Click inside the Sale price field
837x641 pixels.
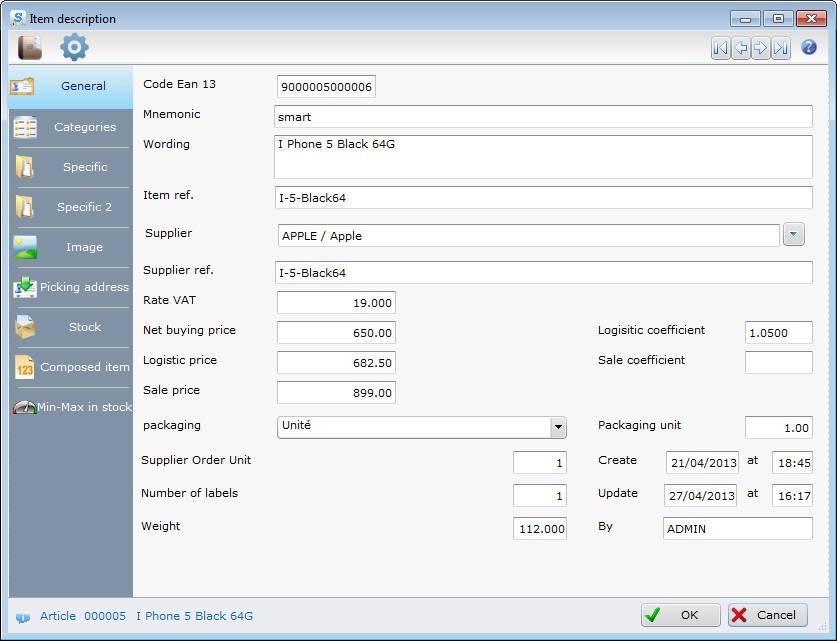335,392
